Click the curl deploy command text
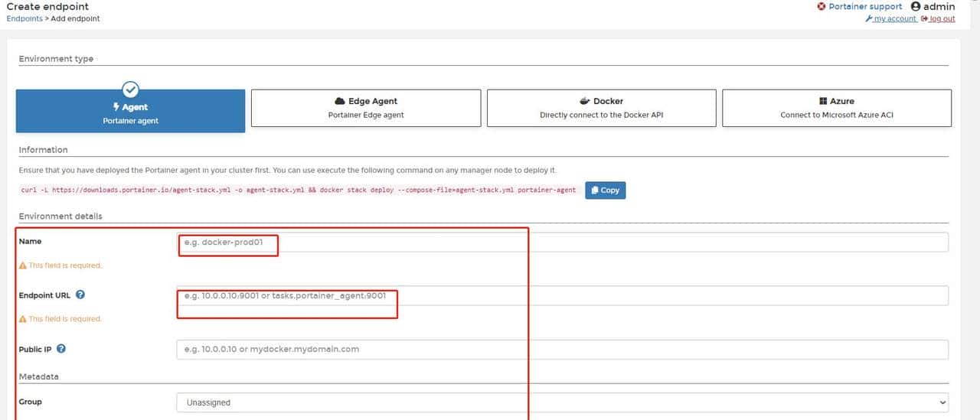Image resolution: width=980 pixels, height=420 pixels. click(299, 190)
